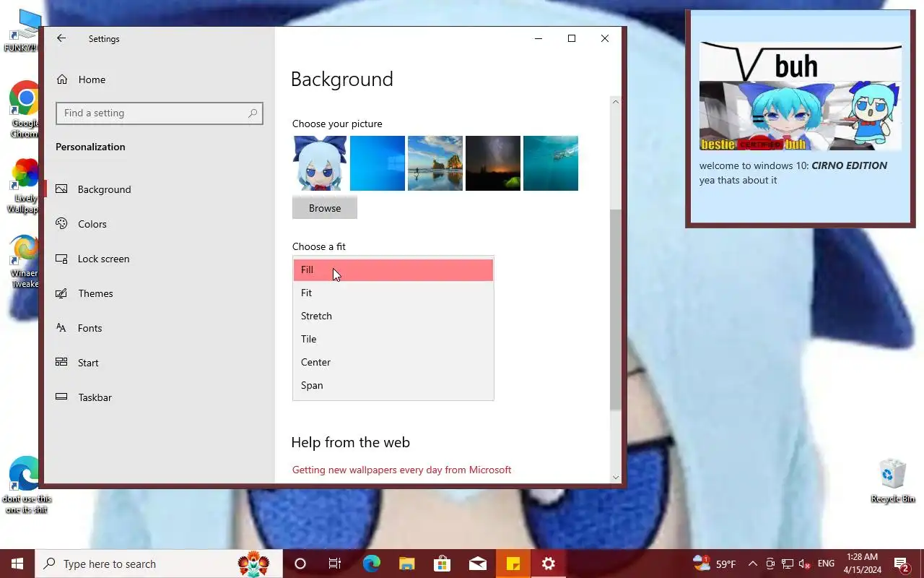Open the Windows Start menu
924x578 pixels.
17,564
